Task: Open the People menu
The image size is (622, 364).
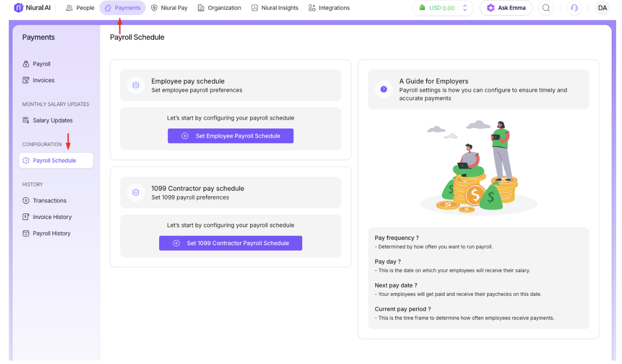Action: (80, 8)
